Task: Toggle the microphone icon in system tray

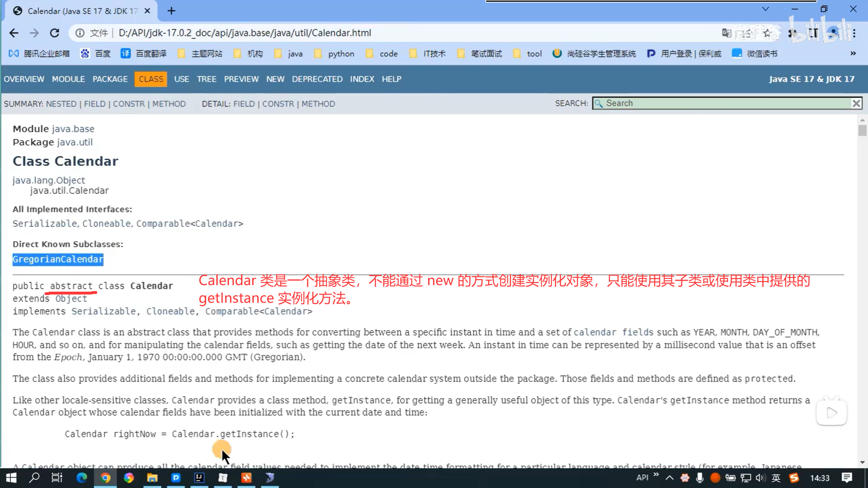Action: tap(700, 478)
